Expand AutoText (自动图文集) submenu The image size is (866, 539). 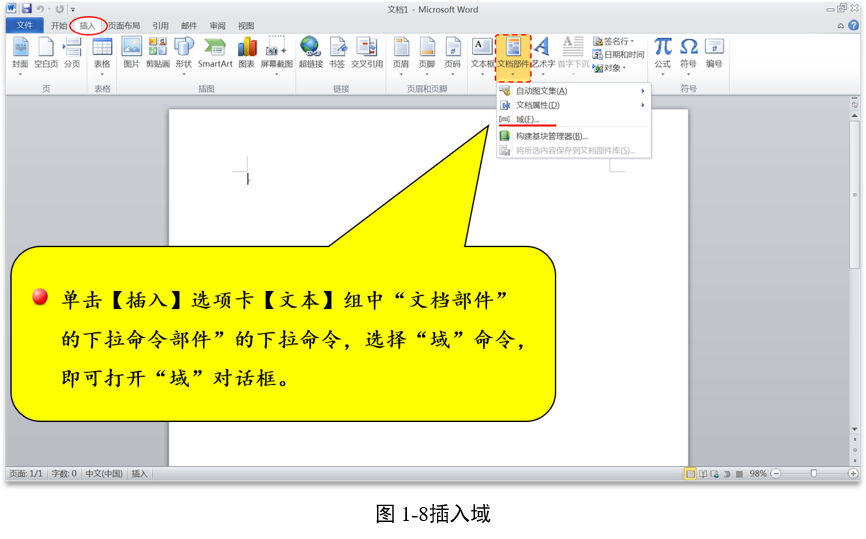pyautogui.click(x=574, y=91)
